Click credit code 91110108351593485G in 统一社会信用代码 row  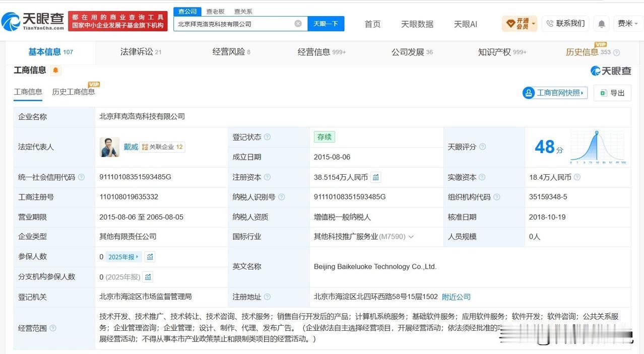pos(136,177)
